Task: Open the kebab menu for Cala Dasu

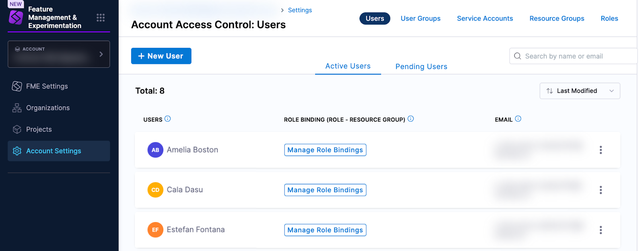Action: (x=601, y=190)
